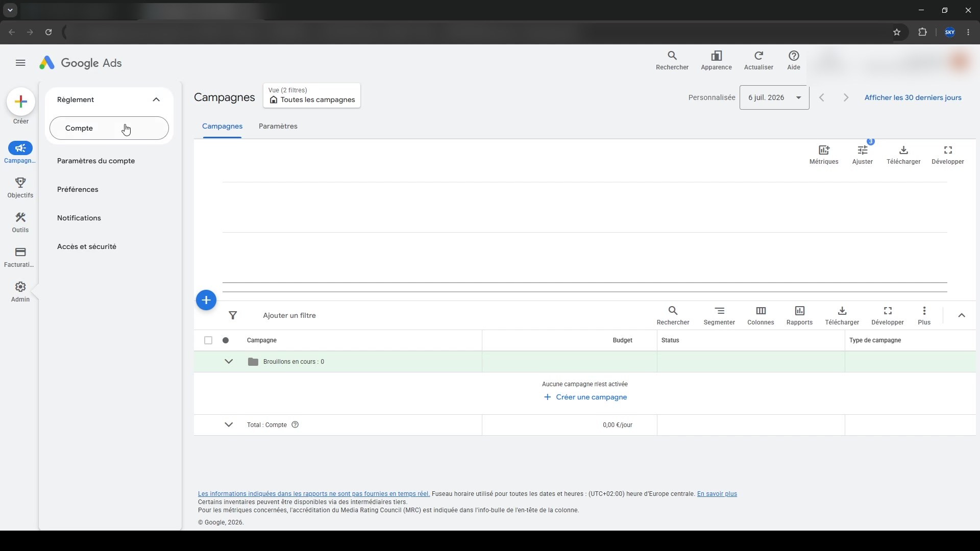The width and height of the screenshot is (980, 551).
Task: Open Campagnes section in left sidebar
Action: click(20, 153)
